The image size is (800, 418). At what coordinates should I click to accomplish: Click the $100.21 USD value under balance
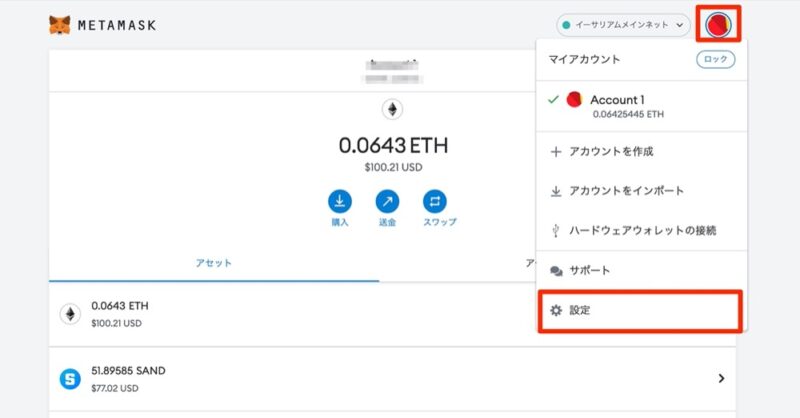393,167
